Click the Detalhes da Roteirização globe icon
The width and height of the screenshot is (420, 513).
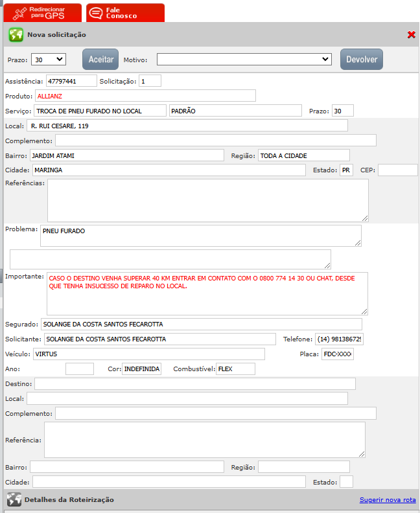click(x=14, y=499)
